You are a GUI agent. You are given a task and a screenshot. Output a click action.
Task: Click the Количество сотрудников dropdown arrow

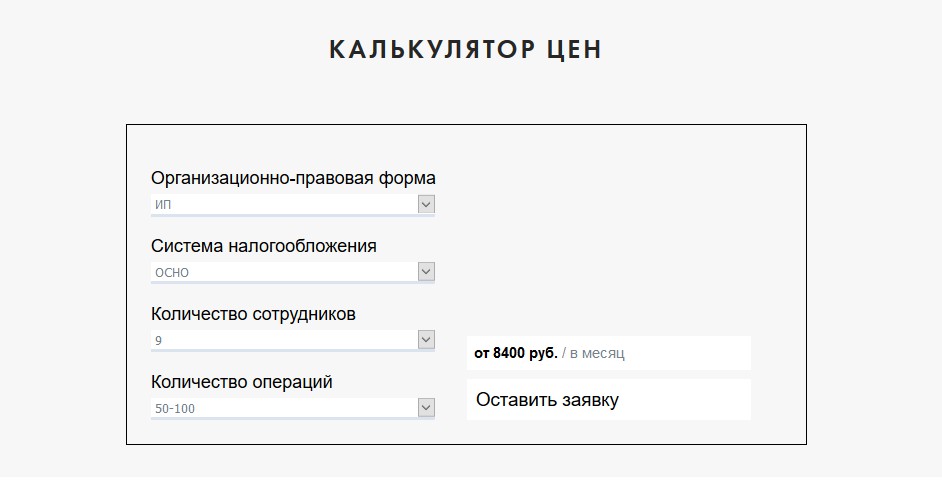tap(426, 340)
